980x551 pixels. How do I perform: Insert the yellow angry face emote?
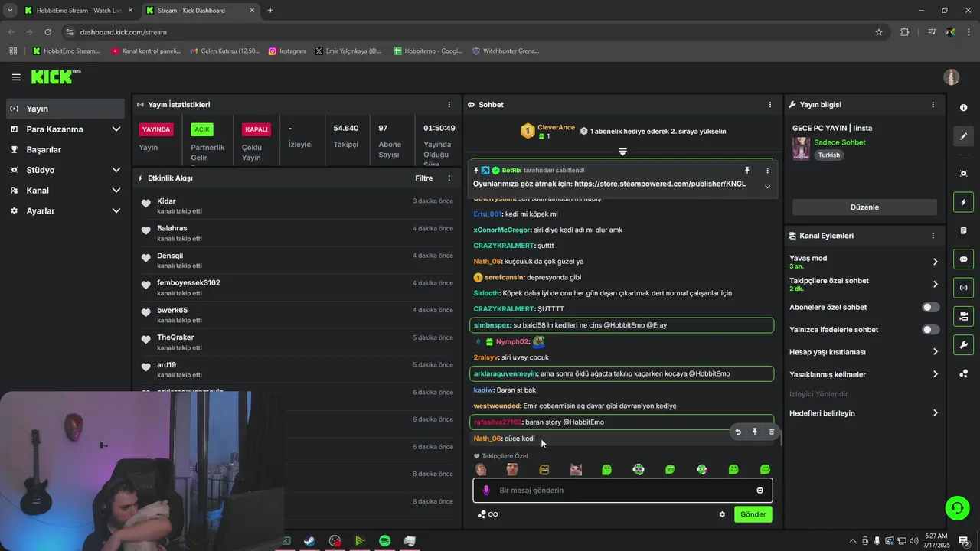[544, 470]
